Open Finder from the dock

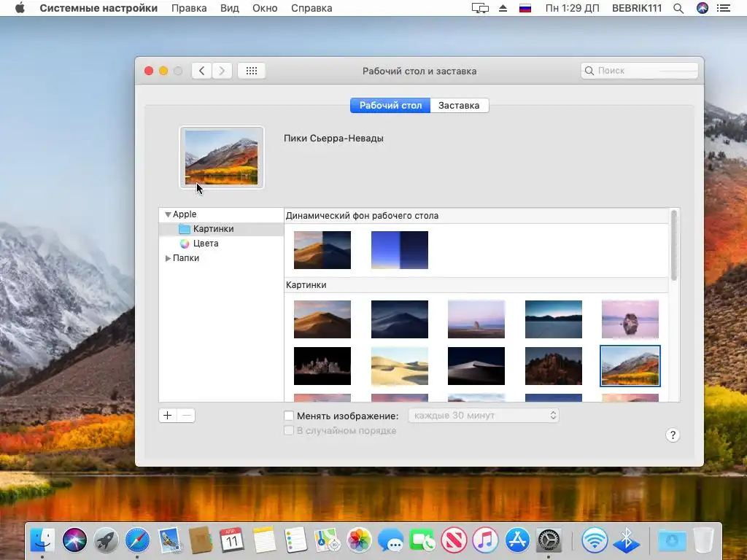[42, 540]
